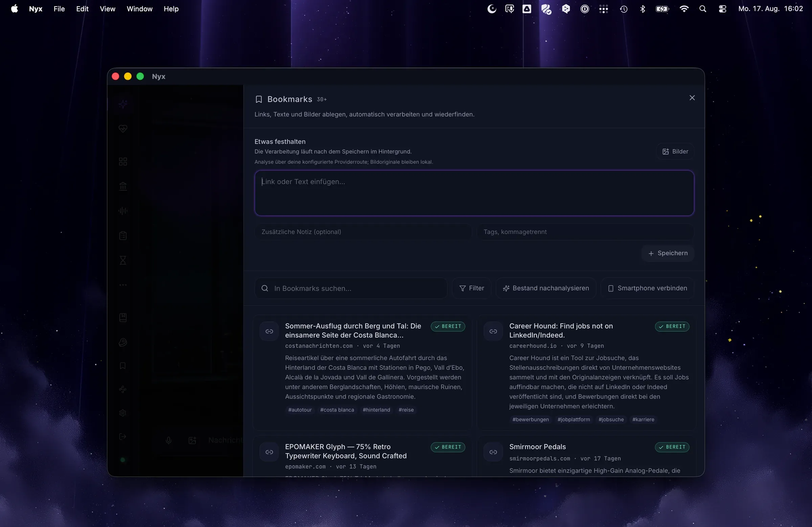Image resolution: width=812 pixels, height=527 pixels.
Task: Click the four-squares grid icon in the sidebar
Action: coord(123,162)
